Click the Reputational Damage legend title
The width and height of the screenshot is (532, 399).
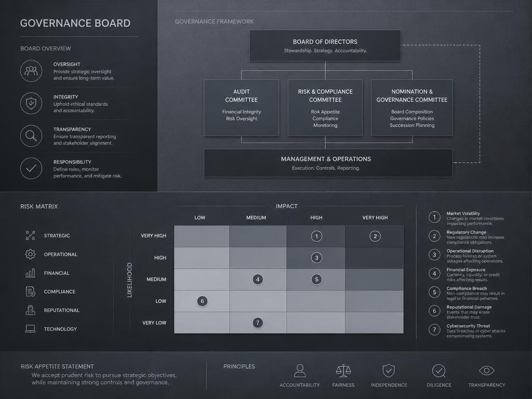469,307
